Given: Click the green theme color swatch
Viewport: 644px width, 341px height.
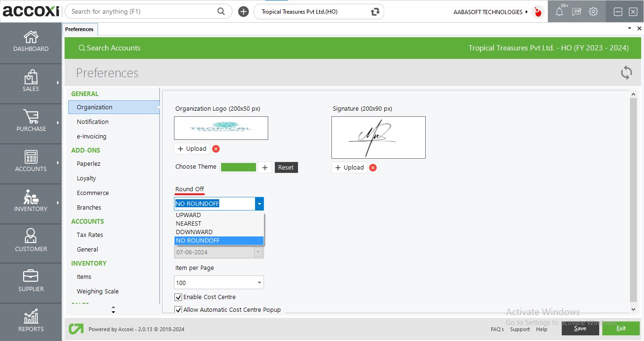Looking at the screenshot, I should 239,167.
